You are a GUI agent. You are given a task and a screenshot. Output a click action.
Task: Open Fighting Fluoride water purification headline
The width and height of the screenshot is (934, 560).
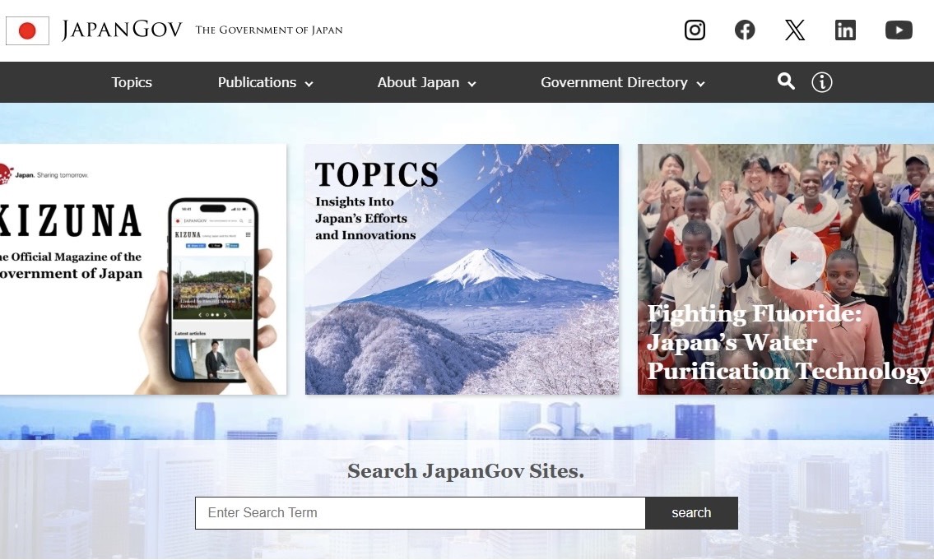click(x=788, y=343)
